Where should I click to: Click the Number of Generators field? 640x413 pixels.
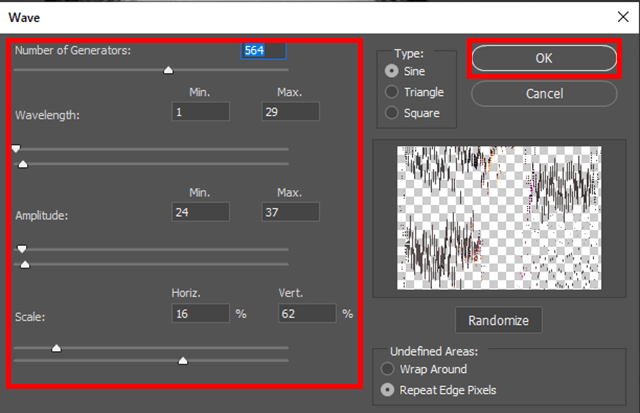[263, 51]
